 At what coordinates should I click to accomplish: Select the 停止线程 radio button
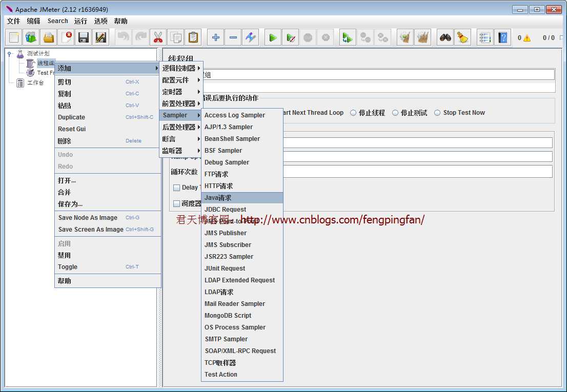click(353, 113)
